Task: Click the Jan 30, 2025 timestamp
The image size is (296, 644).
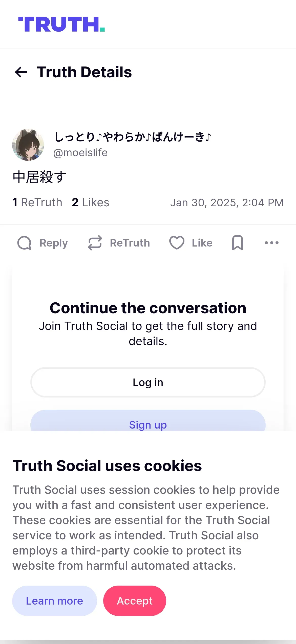Action: click(x=227, y=203)
